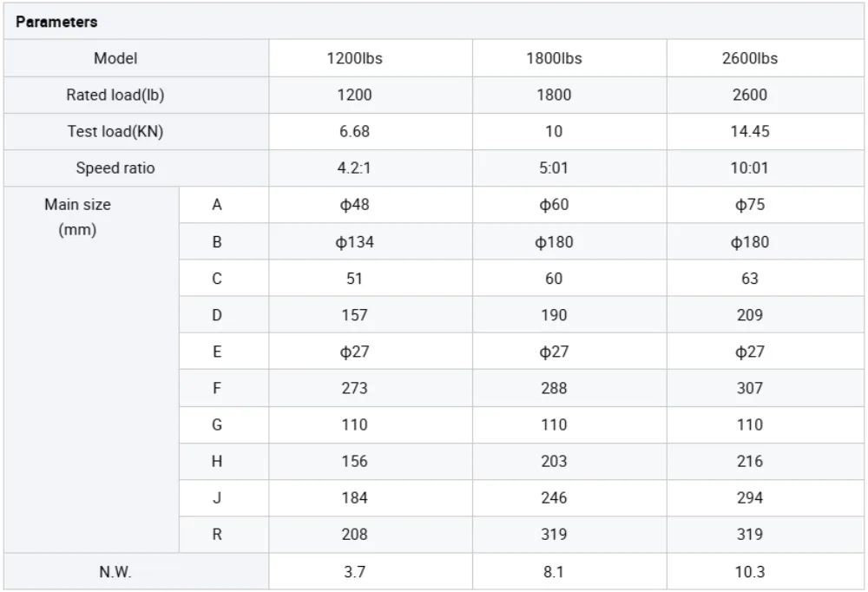Click the Parameters table heading

tap(56, 23)
